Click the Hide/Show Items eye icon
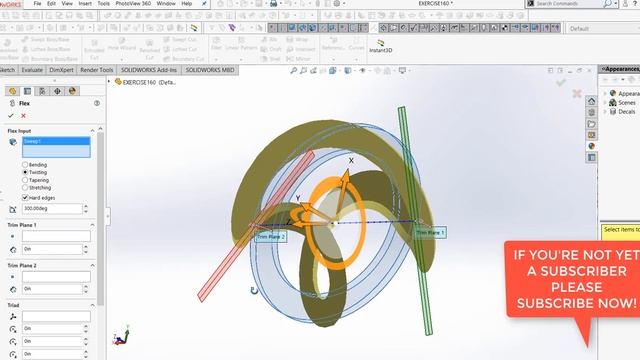 362,71
